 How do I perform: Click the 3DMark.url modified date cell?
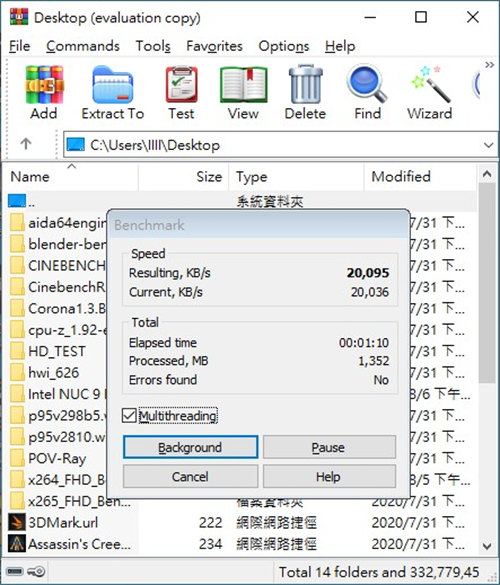pyautogui.click(x=418, y=523)
